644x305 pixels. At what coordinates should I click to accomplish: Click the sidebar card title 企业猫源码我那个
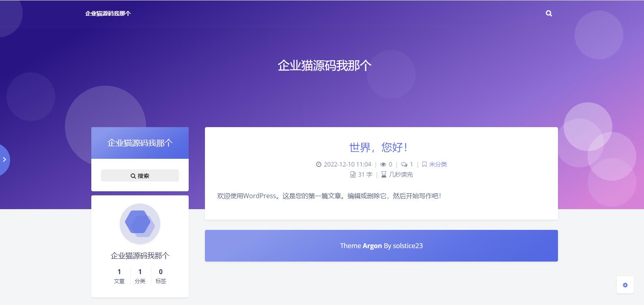coord(140,143)
